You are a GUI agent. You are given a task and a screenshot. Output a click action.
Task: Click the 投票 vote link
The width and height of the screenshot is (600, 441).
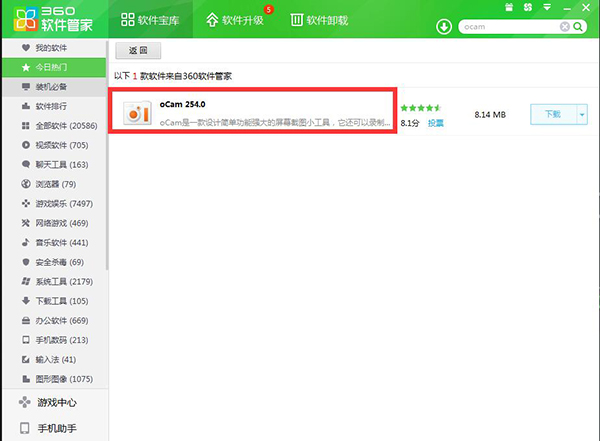(436, 123)
